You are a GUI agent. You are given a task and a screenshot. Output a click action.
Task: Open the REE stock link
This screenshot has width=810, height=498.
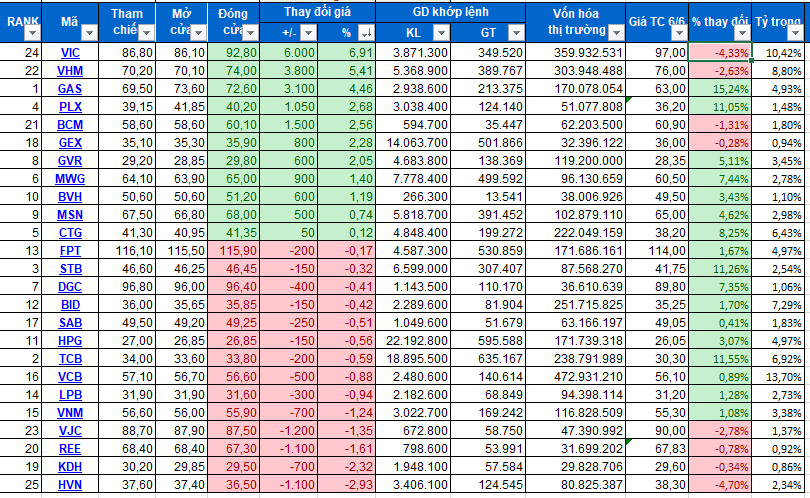(x=70, y=449)
